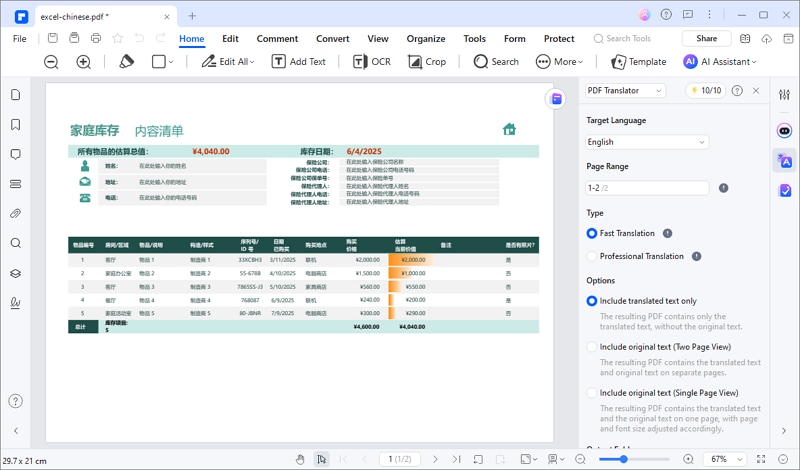The width and height of the screenshot is (800, 470).
Task: Click the bookmark star icon
Action: 117,38
